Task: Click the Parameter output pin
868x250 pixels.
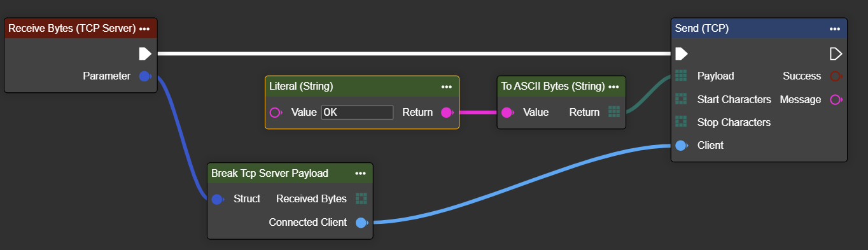Action: point(144,76)
